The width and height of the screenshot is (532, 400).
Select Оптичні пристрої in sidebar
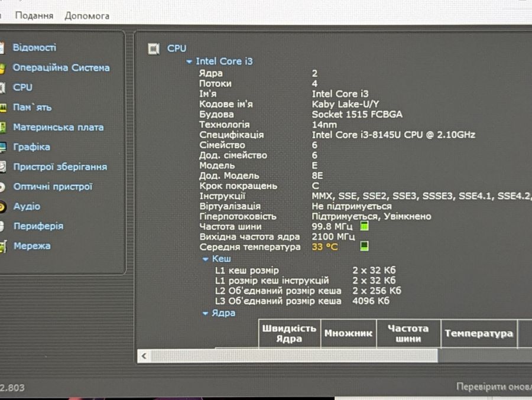coord(53,187)
